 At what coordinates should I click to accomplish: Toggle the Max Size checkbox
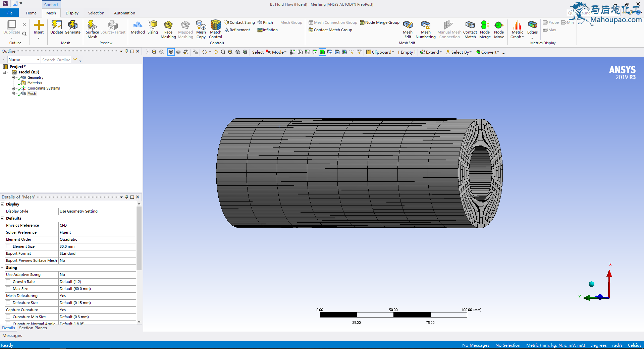(8, 289)
